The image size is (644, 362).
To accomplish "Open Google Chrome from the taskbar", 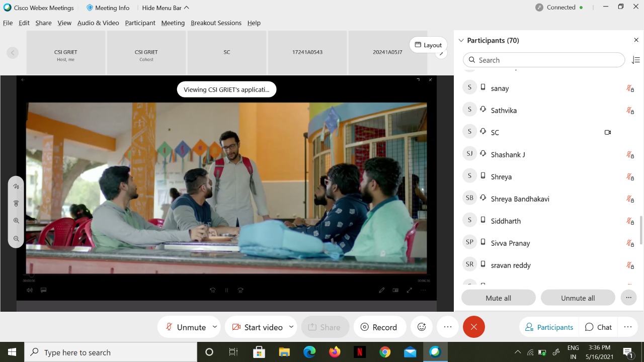I will 385,352.
